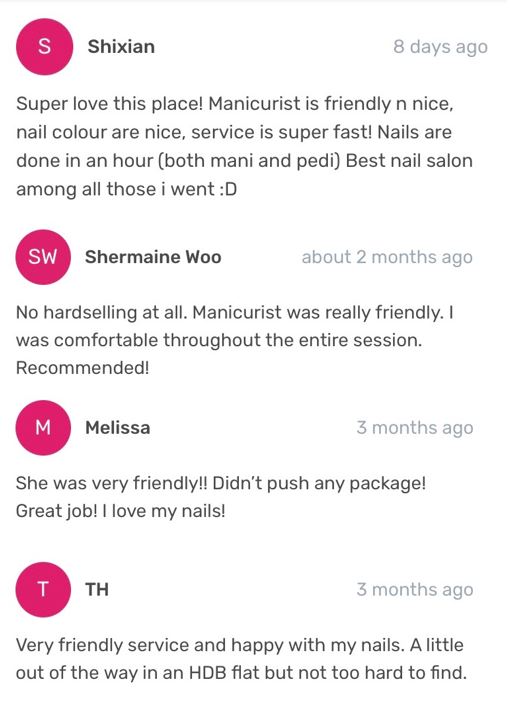Click the word 'Recommended!' in Shermaine's review

(x=83, y=368)
